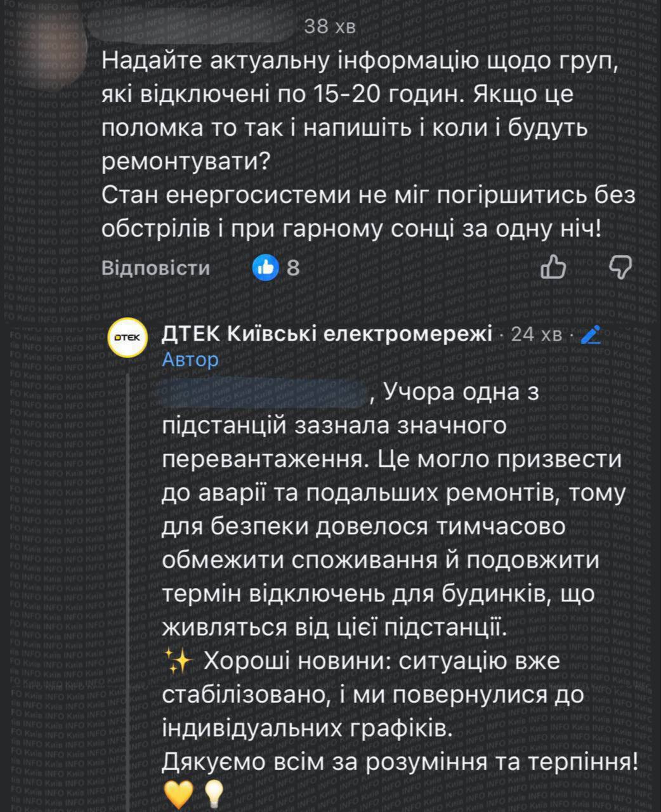Viewport: 661px width, 812px height.
Task: Like the comment with thumbs up
Action: (553, 267)
